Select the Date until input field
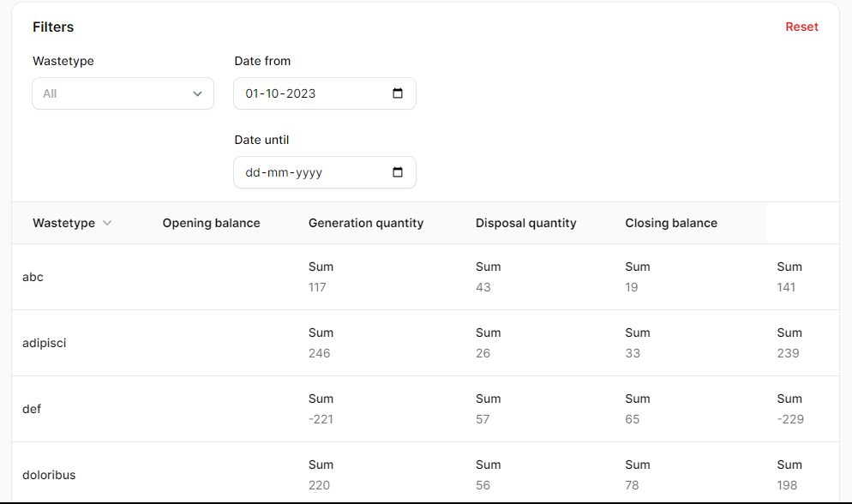852x504 pixels. click(x=309, y=172)
